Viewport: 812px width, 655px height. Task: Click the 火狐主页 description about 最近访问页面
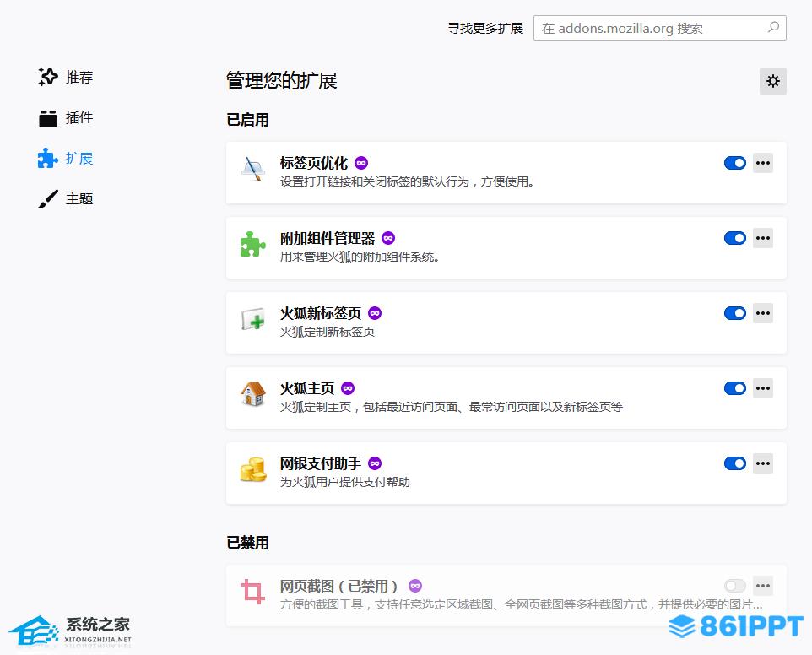(452, 407)
